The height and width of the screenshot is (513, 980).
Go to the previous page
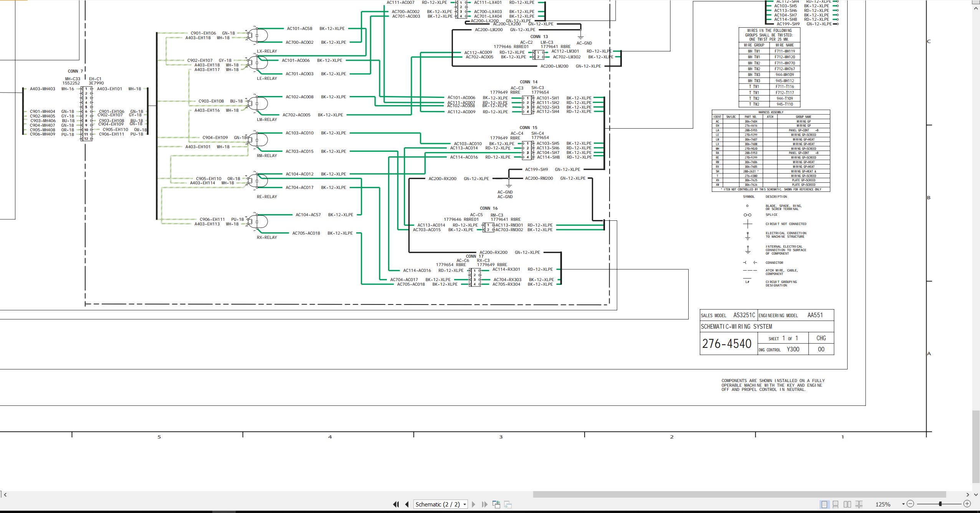pos(407,504)
